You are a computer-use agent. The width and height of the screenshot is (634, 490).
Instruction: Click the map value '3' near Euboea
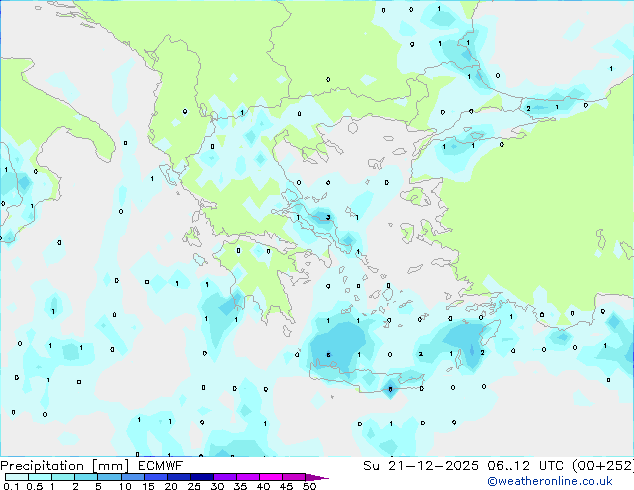(x=328, y=218)
